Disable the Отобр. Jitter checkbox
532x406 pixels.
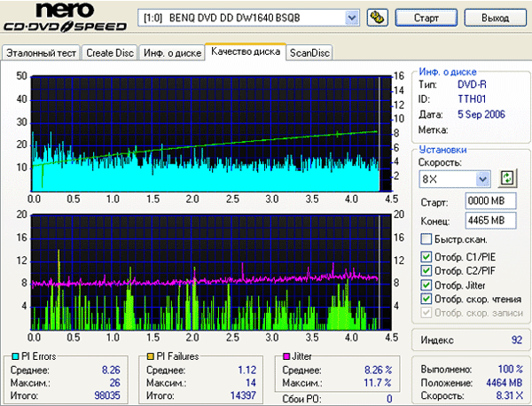pyautogui.click(x=426, y=285)
